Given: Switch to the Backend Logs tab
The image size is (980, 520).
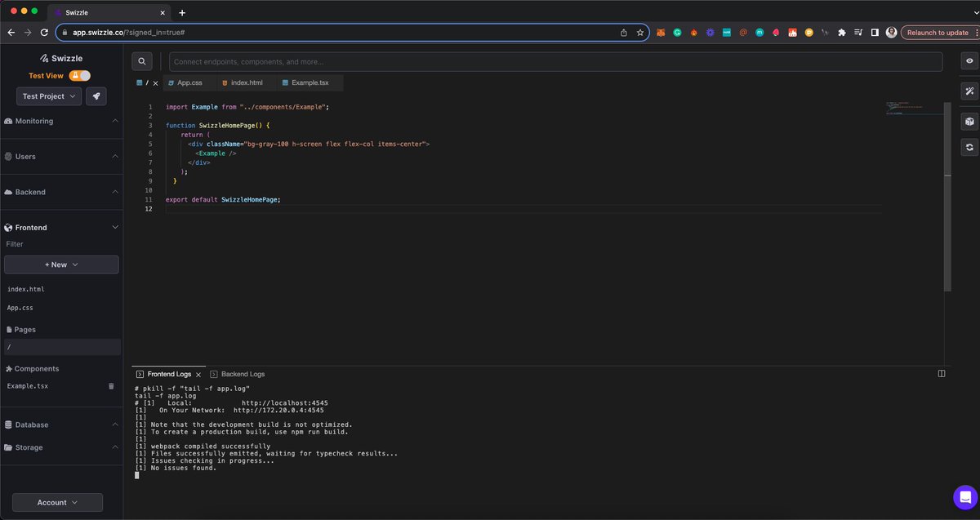Looking at the screenshot, I should (x=237, y=374).
